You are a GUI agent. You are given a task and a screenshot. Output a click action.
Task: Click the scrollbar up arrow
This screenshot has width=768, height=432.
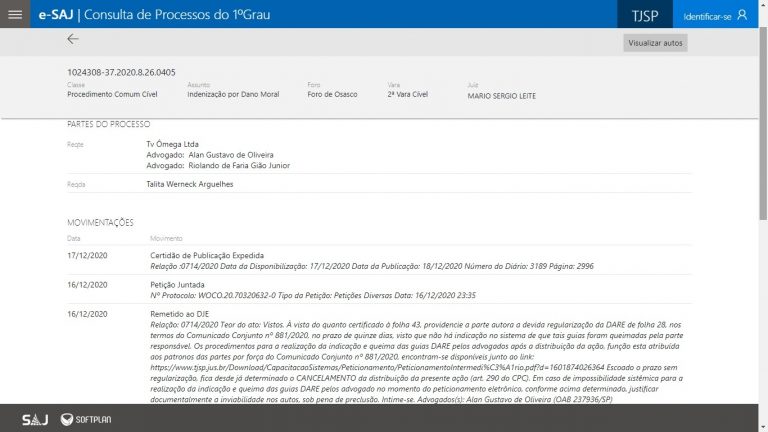[x=762, y=34]
